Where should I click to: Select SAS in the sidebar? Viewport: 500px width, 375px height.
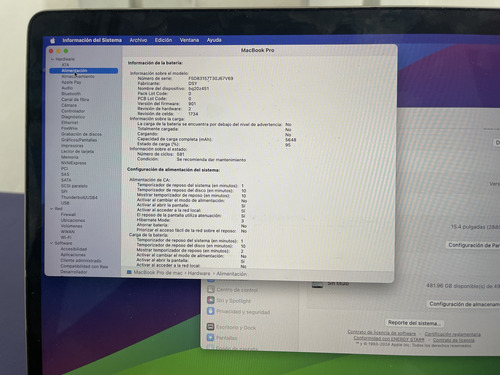[x=65, y=174]
